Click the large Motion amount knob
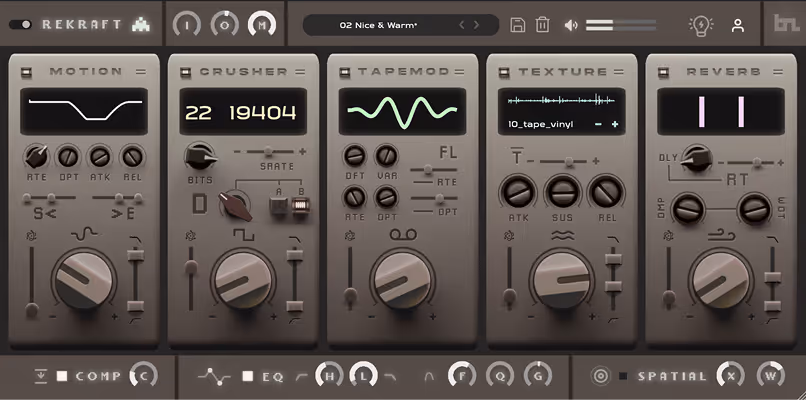 click(x=84, y=280)
